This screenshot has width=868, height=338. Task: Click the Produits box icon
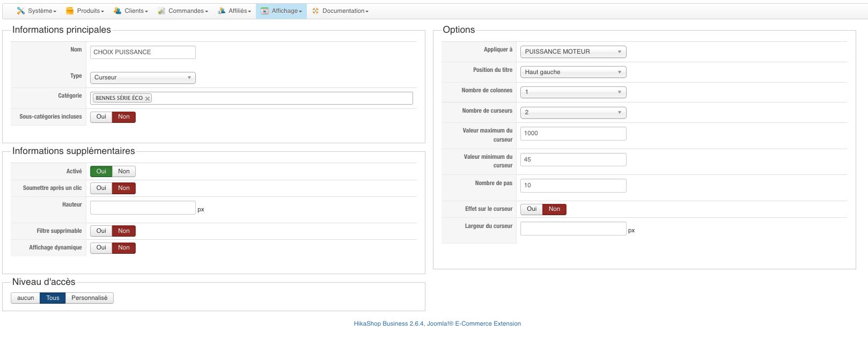[70, 11]
